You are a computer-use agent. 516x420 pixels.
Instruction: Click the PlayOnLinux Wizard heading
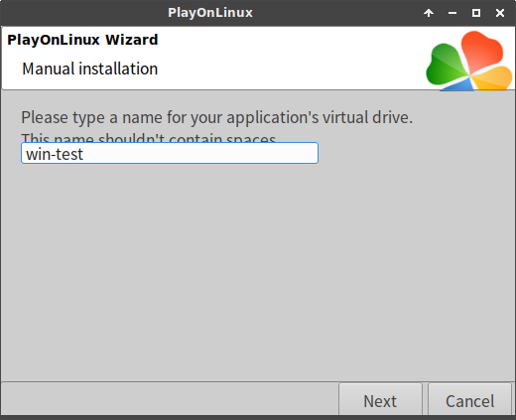tap(82, 40)
